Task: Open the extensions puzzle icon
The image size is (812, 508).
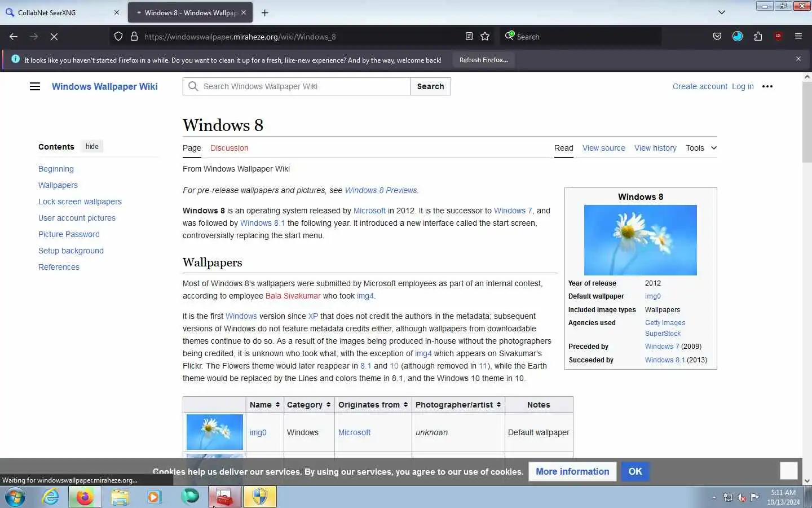Action: (x=758, y=37)
